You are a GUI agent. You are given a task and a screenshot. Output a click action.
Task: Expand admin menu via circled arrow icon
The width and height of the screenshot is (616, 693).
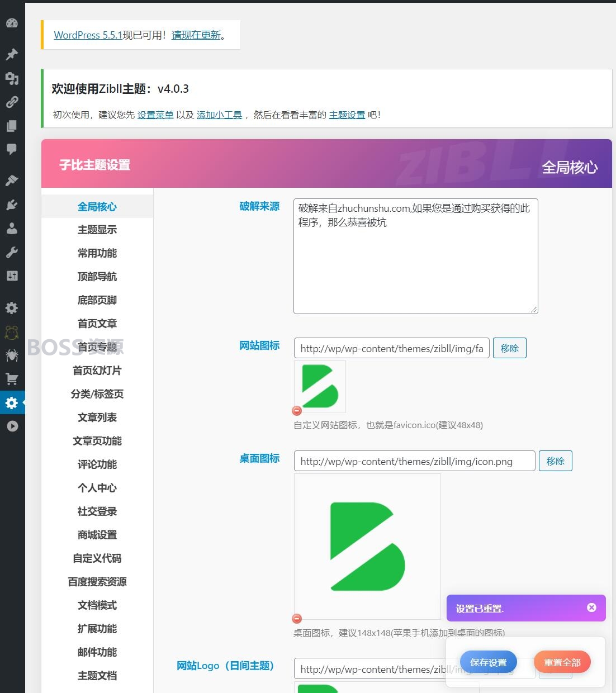pos(12,426)
